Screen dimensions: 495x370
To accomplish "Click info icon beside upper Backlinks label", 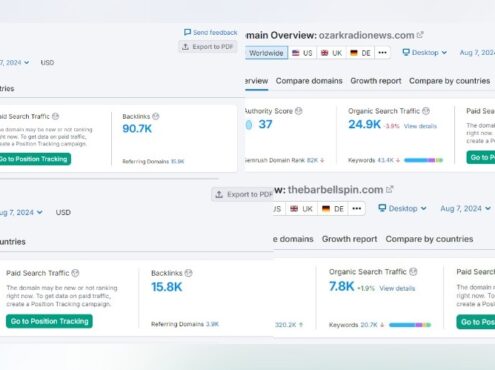I will coord(156,116).
